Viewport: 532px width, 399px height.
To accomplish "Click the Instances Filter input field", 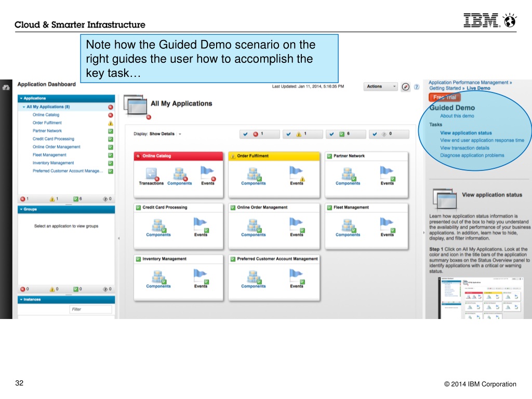I will pyautogui.click(x=90, y=309).
